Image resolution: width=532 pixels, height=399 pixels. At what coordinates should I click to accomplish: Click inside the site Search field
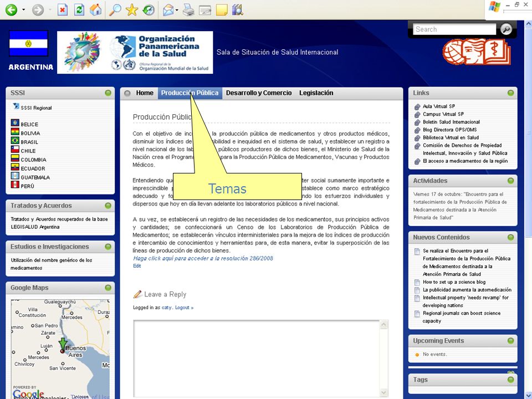454,29
